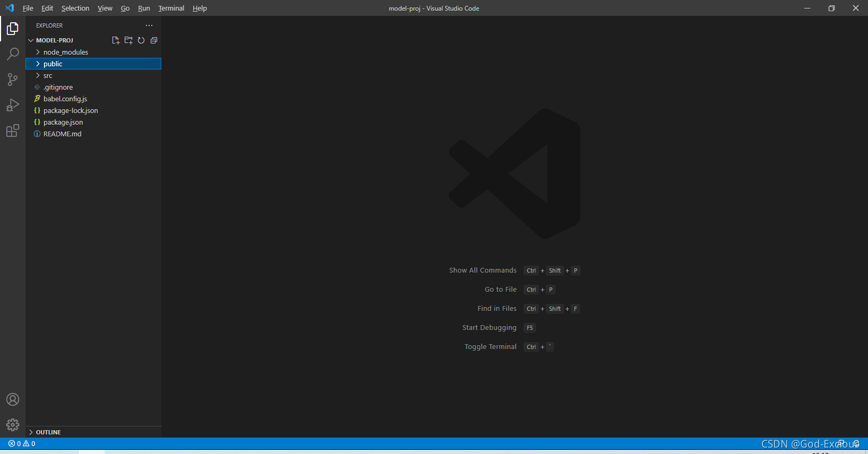Screen dimensions: 868x454
Task: Click the errors count in status bar
Action: [15, 444]
